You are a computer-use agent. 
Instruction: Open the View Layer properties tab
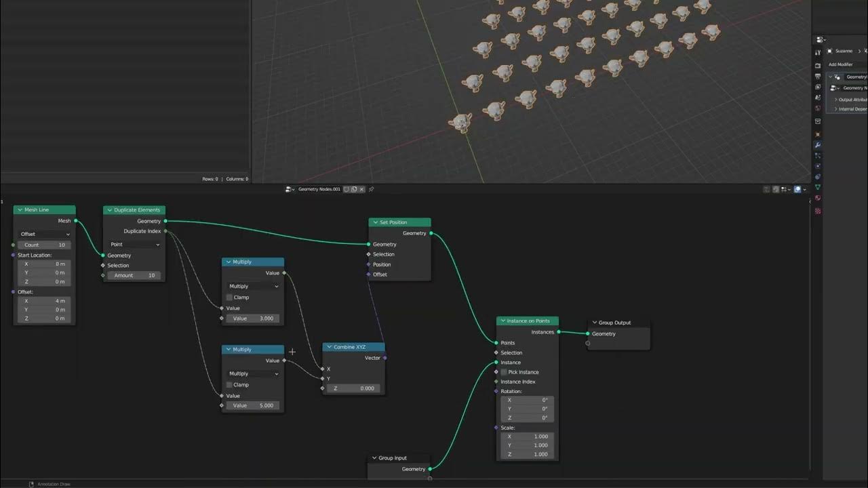[x=818, y=87]
